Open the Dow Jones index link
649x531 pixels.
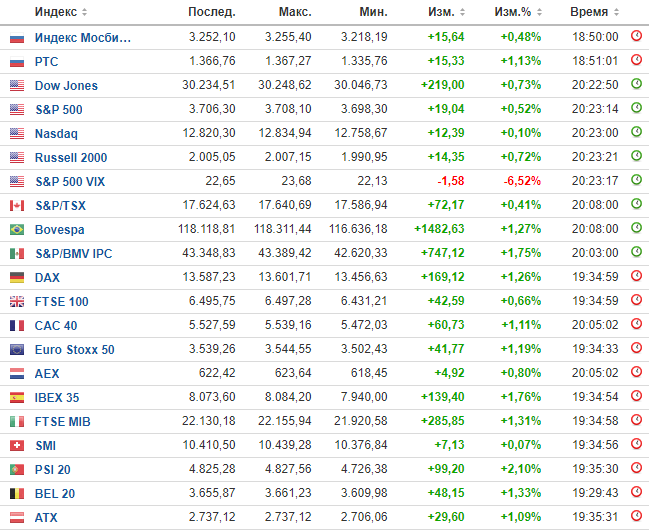(x=66, y=86)
